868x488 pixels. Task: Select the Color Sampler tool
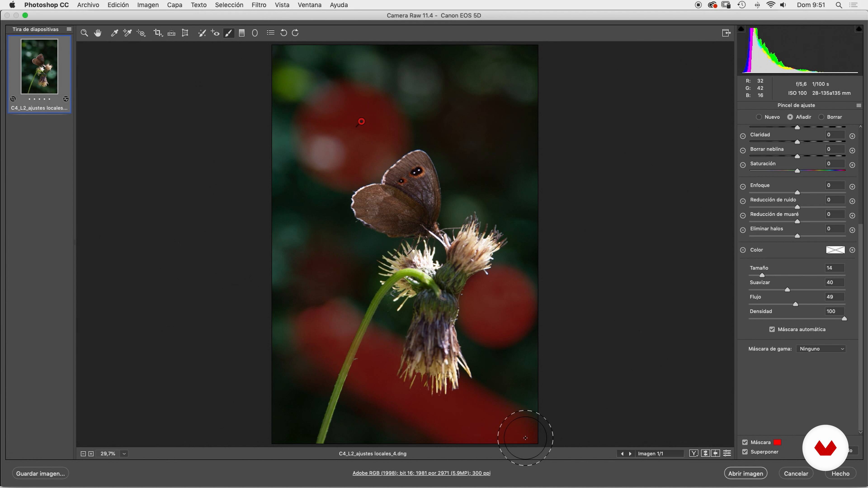[127, 33]
